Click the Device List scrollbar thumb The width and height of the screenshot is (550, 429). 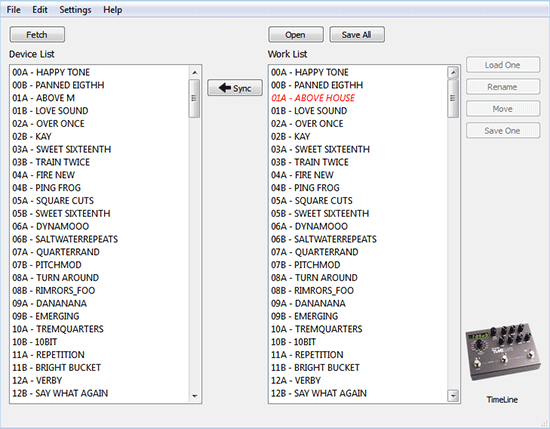[194, 98]
